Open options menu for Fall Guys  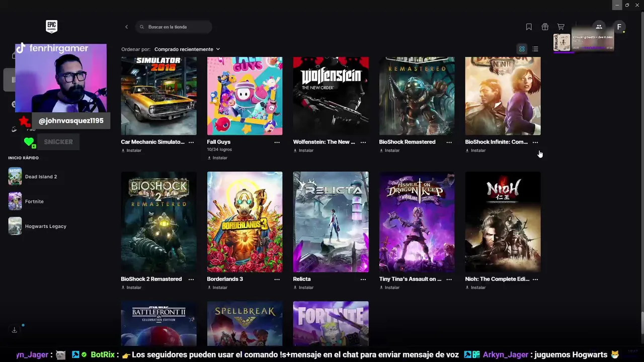click(x=277, y=142)
